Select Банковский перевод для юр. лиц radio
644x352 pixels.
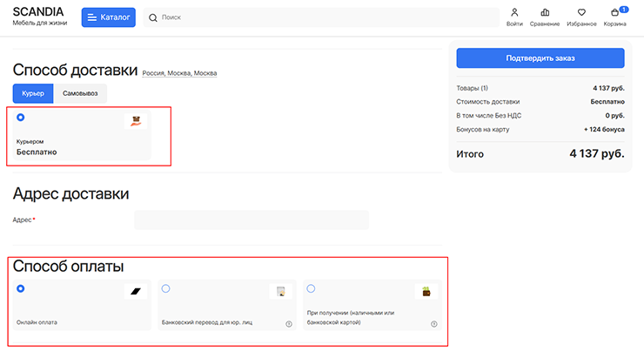point(166,288)
